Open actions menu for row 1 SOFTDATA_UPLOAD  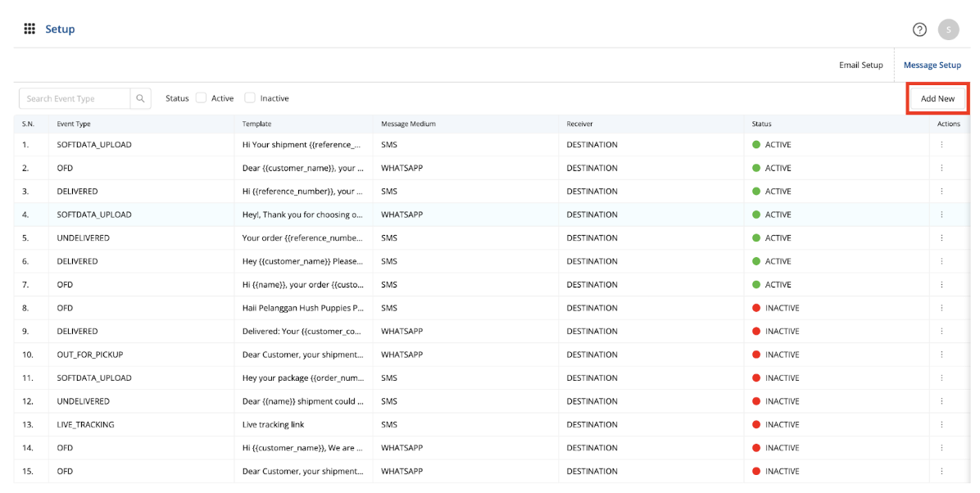[941, 145]
